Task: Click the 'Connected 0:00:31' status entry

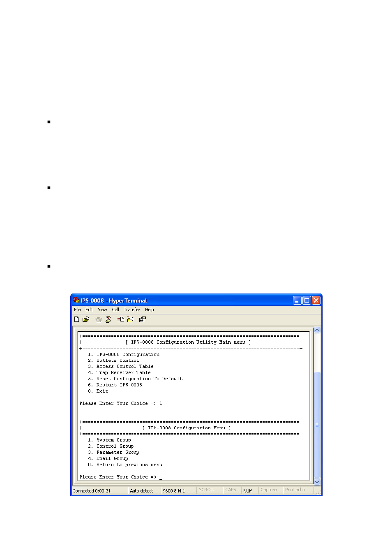Action: click(92, 491)
